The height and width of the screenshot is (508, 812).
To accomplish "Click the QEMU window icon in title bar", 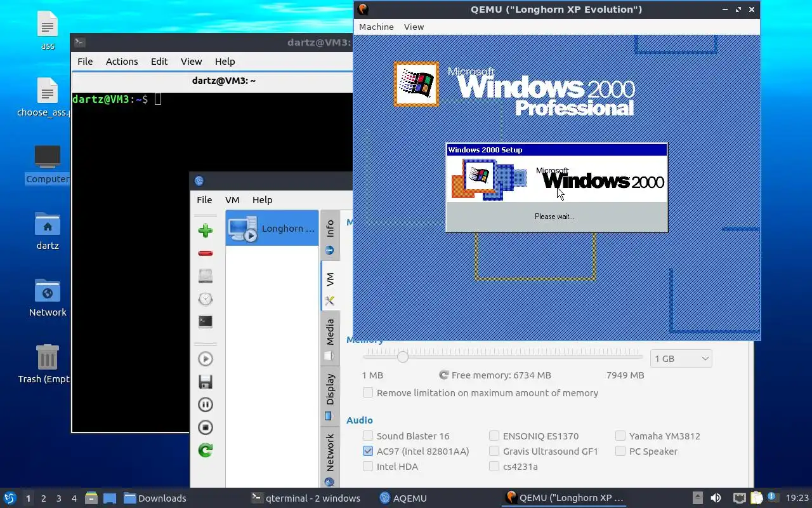I will click(363, 9).
